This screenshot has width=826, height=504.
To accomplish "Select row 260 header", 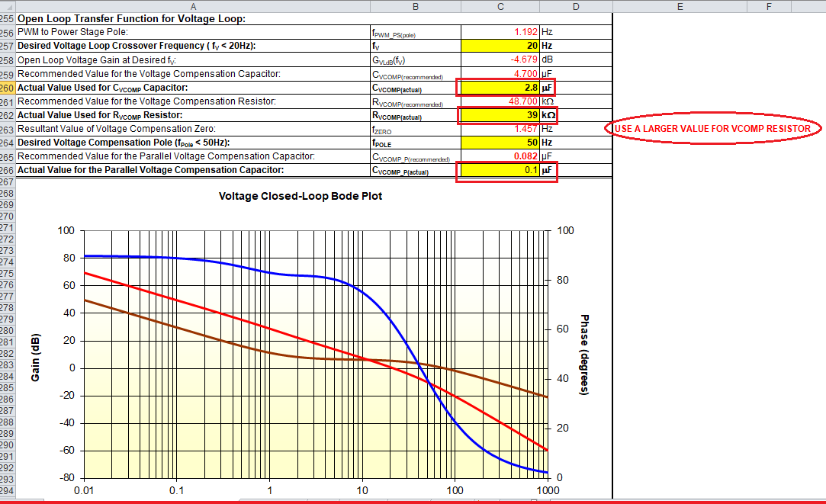I will pyautogui.click(x=8, y=88).
